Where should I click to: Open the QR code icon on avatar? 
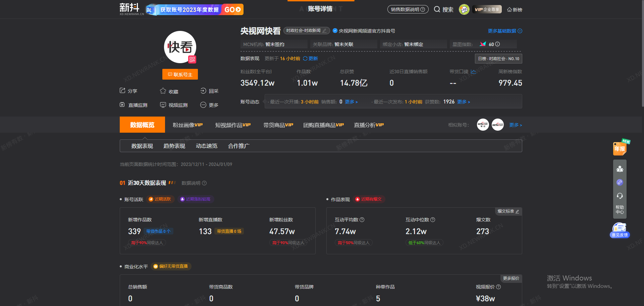192,59
